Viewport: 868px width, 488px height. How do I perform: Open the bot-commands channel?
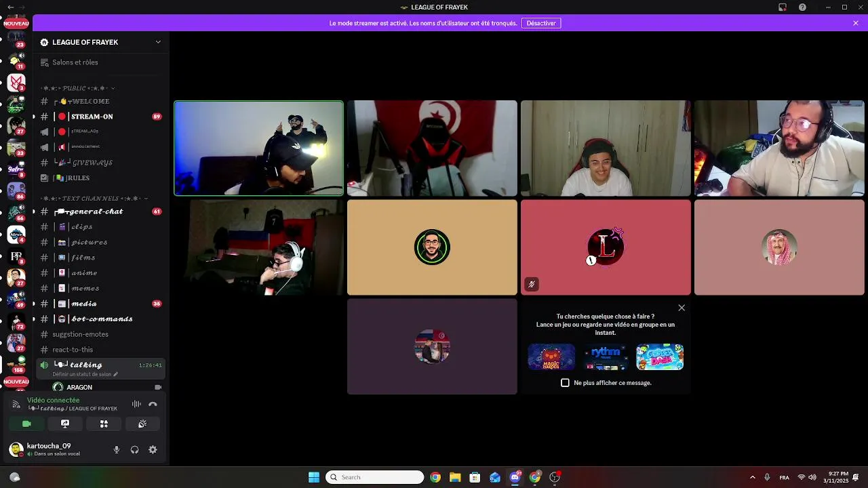tap(102, 319)
